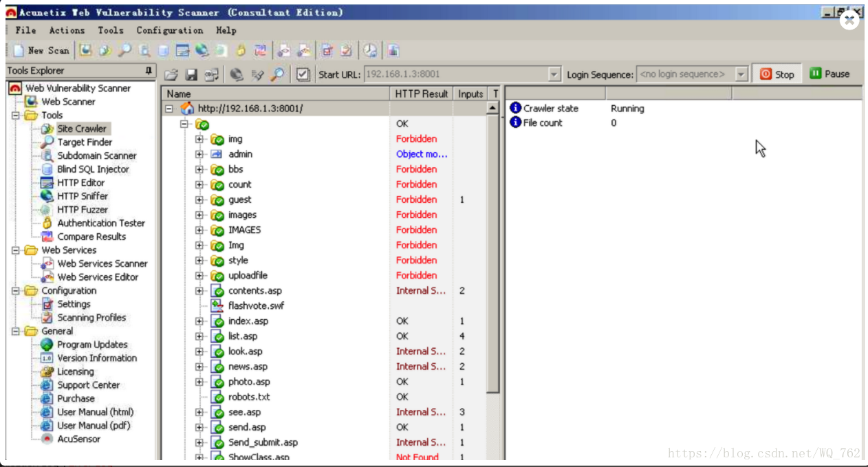
Task: Sort by the Inputs column header
Action: coord(470,94)
